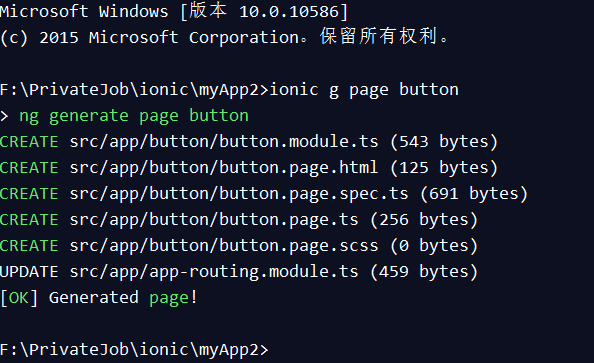This screenshot has height=363, width=594.
Task: Click the '(543 bytes)' size text
Action: coord(444,142)
